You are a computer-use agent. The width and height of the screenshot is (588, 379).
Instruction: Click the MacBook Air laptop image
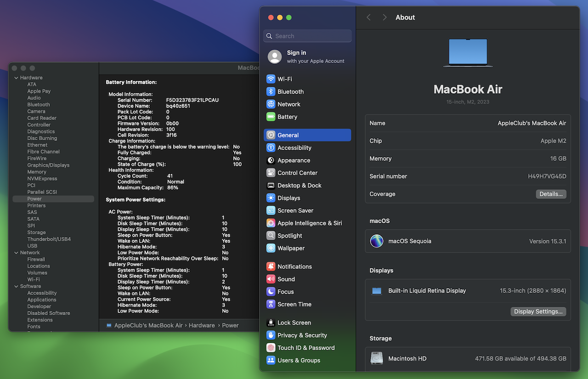click(x=468, y=53)
